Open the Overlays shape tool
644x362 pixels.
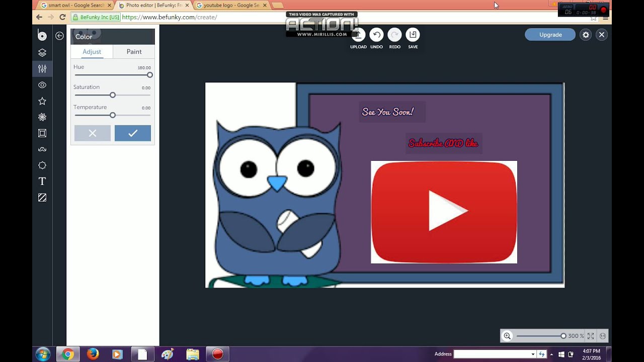pos(42,165)
